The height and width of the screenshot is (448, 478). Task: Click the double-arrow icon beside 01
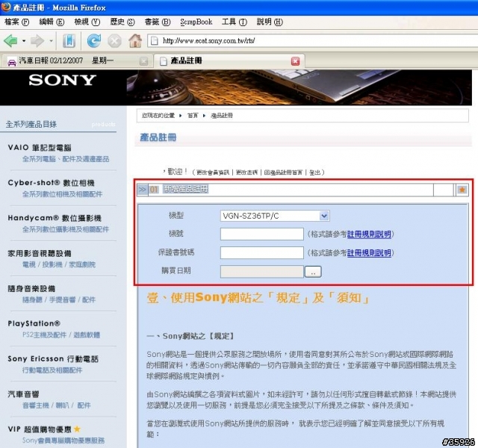(x=142, y=190)
